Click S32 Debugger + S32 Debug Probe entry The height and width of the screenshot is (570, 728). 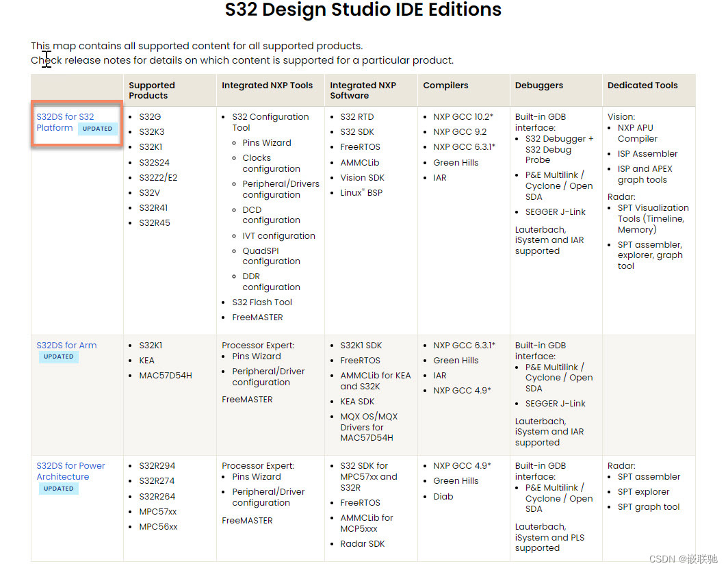[559, 149]
